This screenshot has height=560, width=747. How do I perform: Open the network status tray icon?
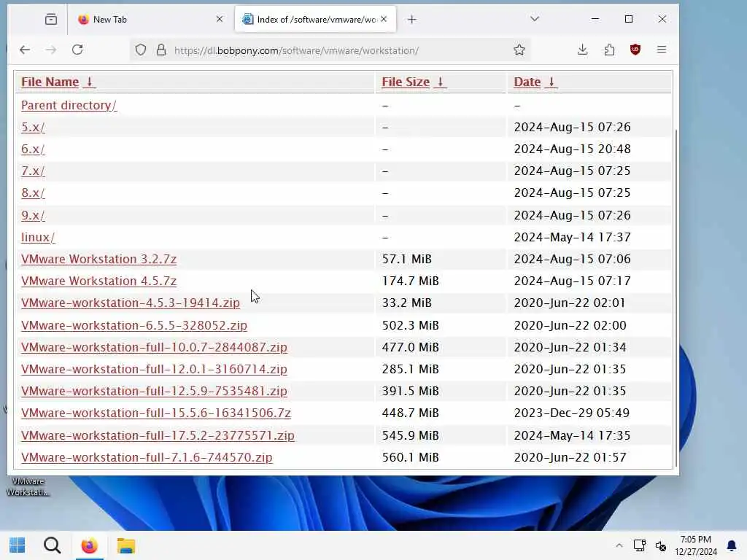pos(639,545)
